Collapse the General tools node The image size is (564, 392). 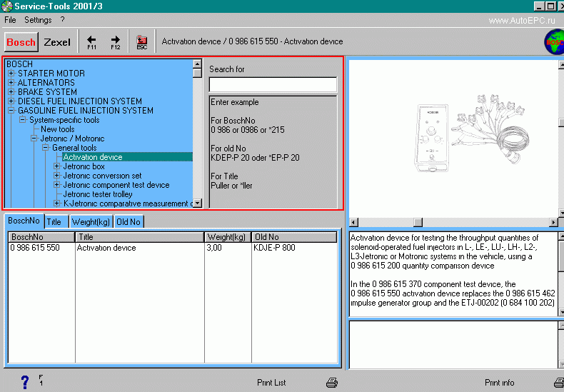coord(45,148)
